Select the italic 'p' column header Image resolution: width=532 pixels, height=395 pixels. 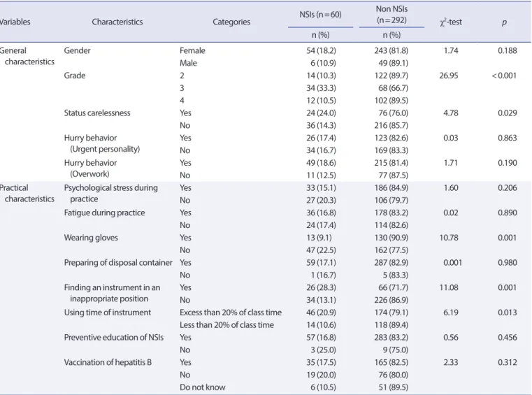coord(504,22)
